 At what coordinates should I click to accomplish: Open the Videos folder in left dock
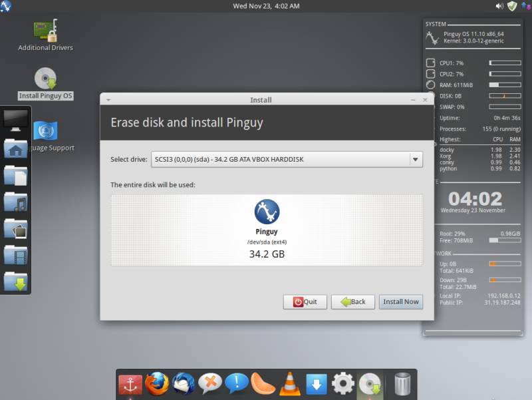[x=15, y=255]
